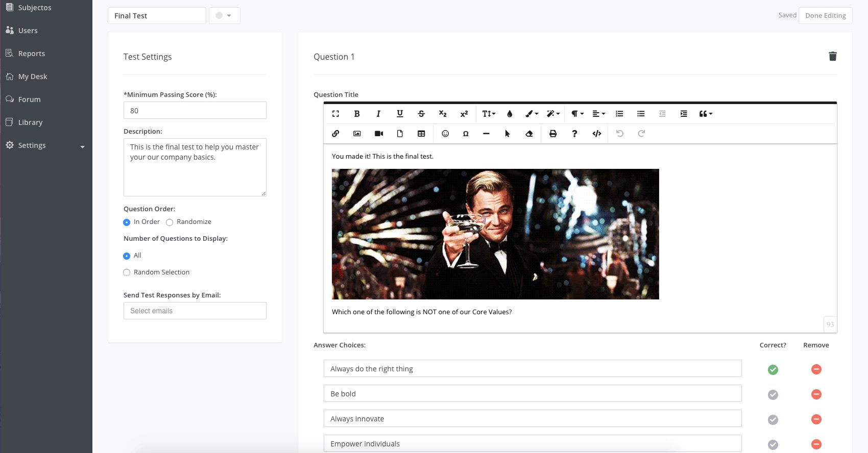
Task: Undo the last editor change
Action: [x=620, y=134]
